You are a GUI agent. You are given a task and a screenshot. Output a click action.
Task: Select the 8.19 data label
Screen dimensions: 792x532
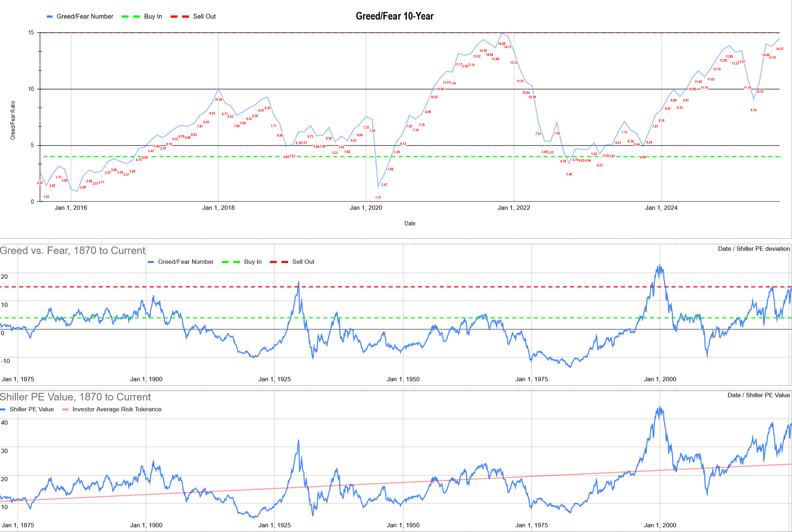(x=662, y=121)
